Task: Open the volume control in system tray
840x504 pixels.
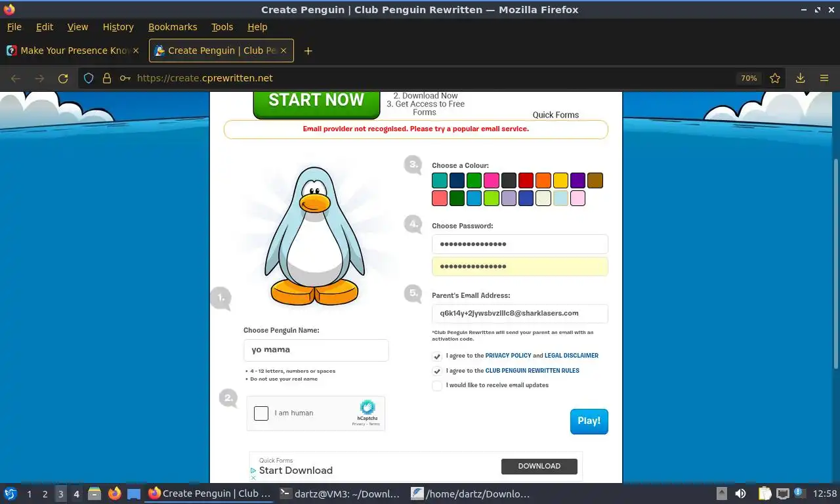Action: click(x=740, y=493)
